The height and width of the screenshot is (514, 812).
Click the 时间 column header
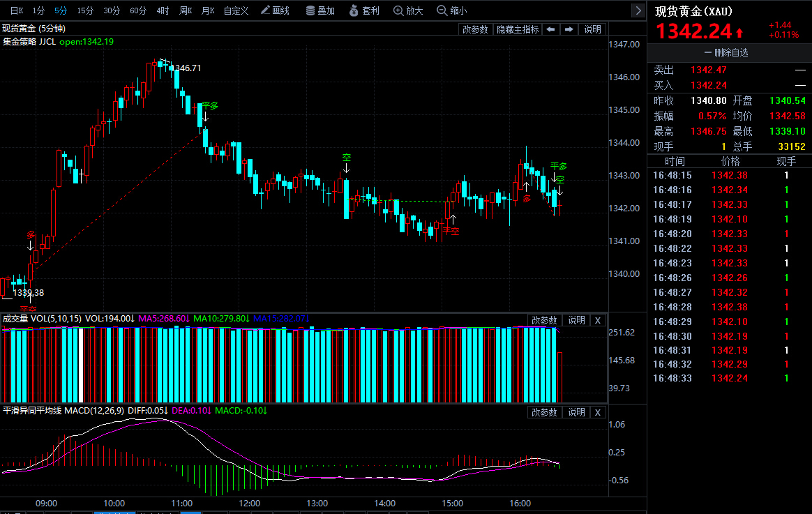[675, 162]
